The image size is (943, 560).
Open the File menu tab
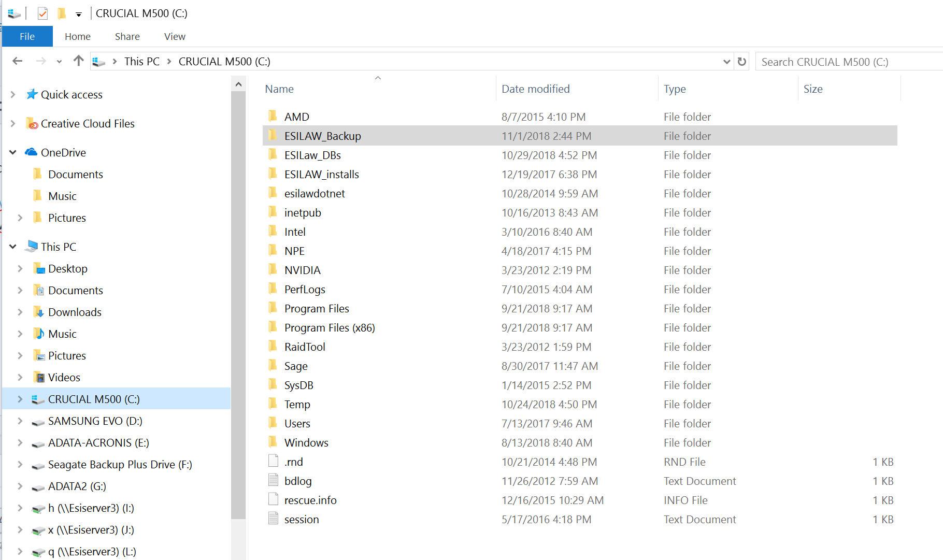27,36
